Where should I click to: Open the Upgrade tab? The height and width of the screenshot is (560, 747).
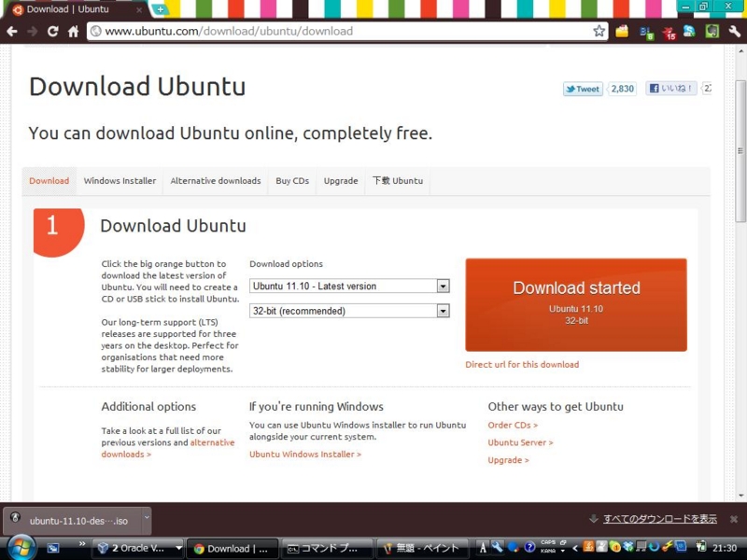tap(341, 181)
